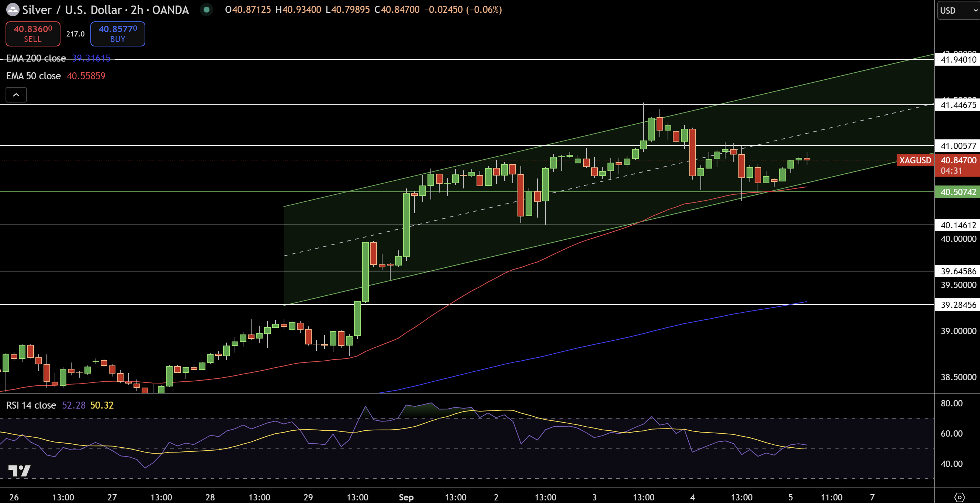Open the USD currency dropdown
This screenshot has height=503, width=980.
(958, 10)
